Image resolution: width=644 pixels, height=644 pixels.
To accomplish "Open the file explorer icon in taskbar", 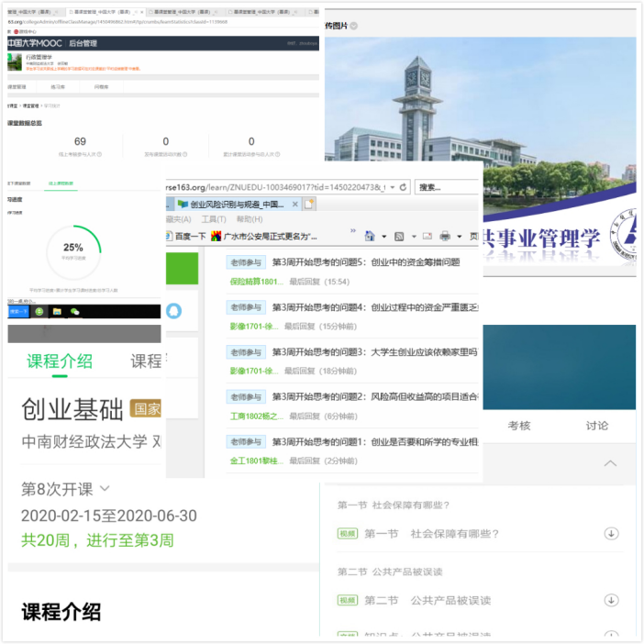I will [57, 312].
